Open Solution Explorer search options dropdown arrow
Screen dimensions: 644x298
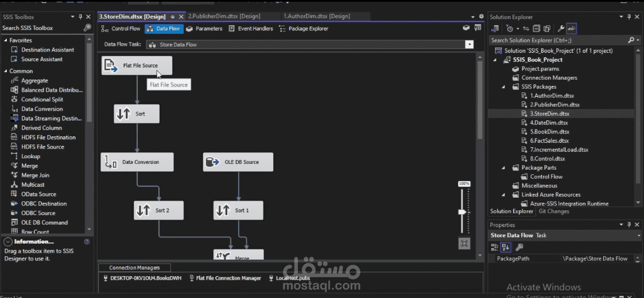click(638, 40)
